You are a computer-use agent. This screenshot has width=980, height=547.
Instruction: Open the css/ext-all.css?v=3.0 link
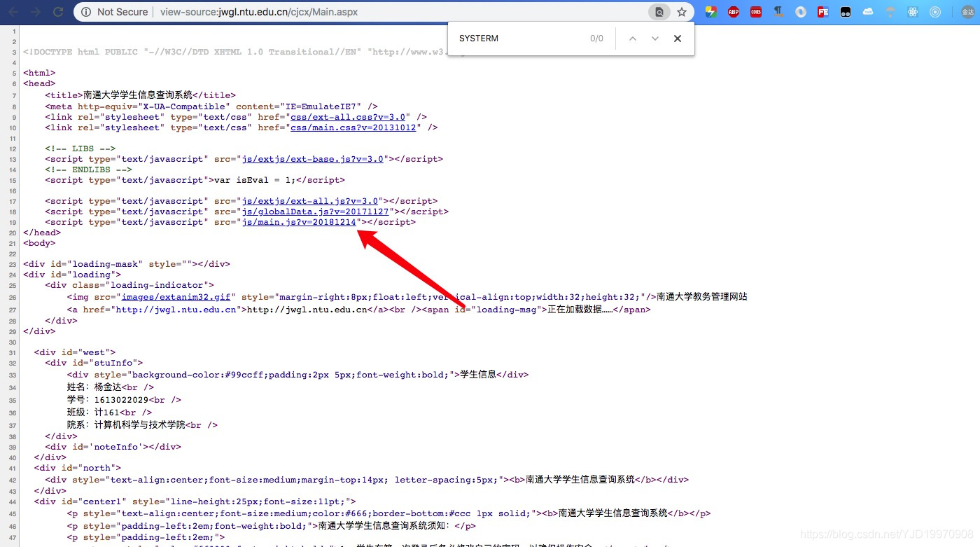point(348,117)
